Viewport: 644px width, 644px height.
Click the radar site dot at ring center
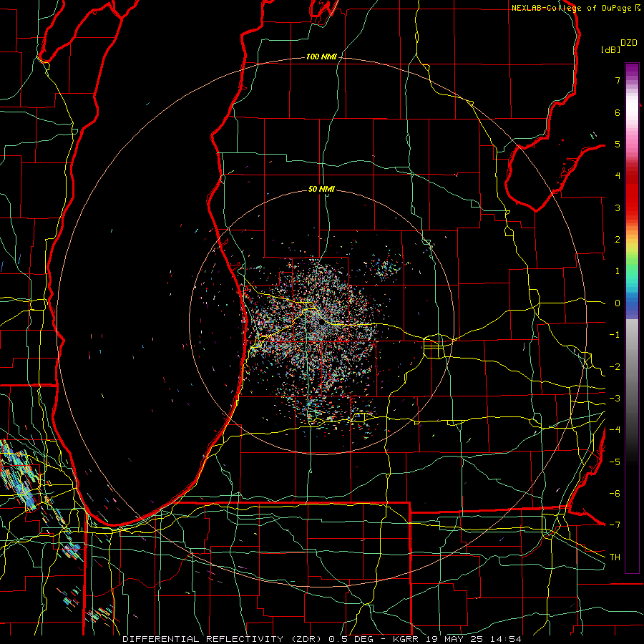321,323
